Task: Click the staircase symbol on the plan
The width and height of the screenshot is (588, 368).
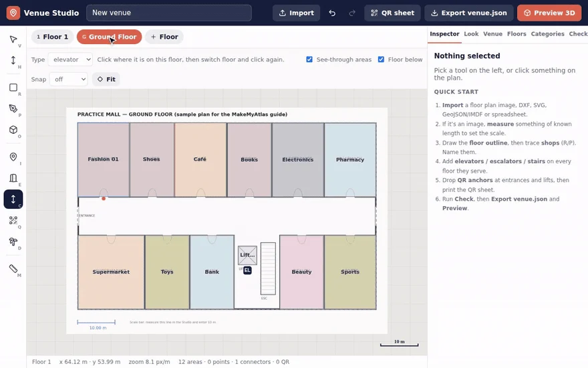Action: pyautogui.click(x=268, y=268)
